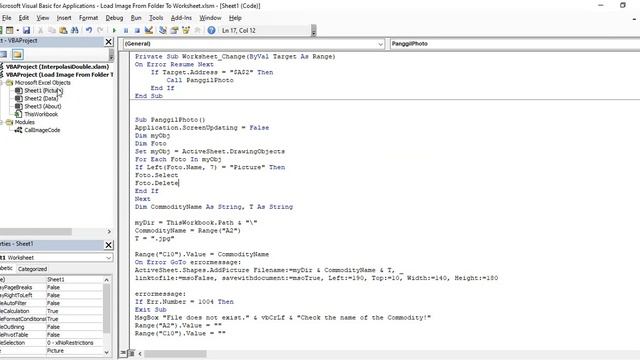Open Project Explorer via its toolbar icon
This screenshot has height=360, width=640.
click(162, 30)
